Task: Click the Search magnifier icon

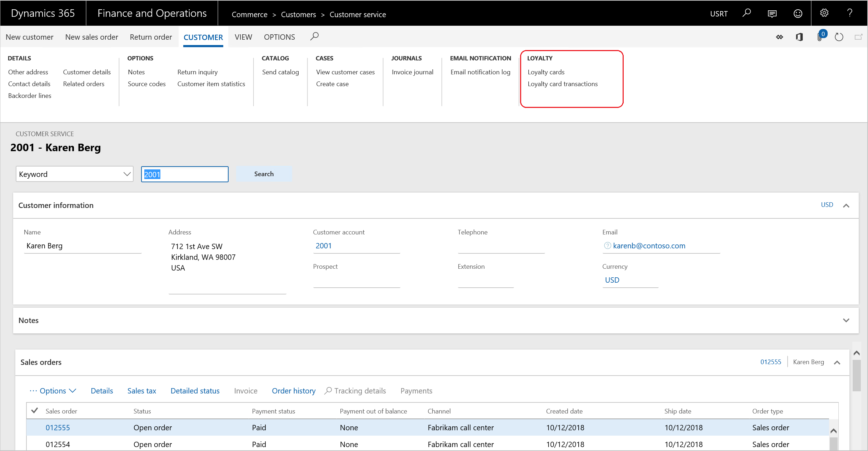Action: [315, 36]
